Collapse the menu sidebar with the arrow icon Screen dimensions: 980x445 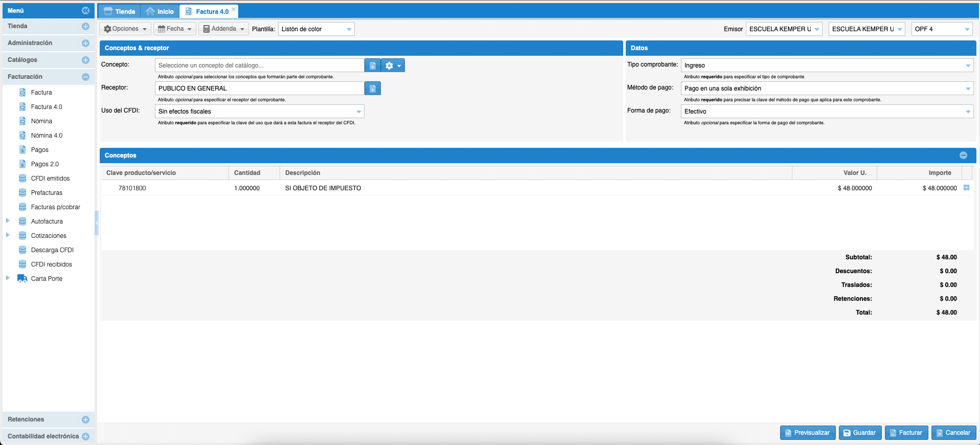pyautogui.click(x=85, y=10)
